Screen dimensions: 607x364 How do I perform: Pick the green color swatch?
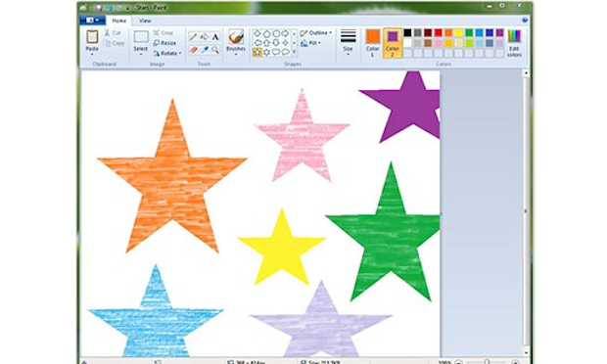tap(469, 32)
